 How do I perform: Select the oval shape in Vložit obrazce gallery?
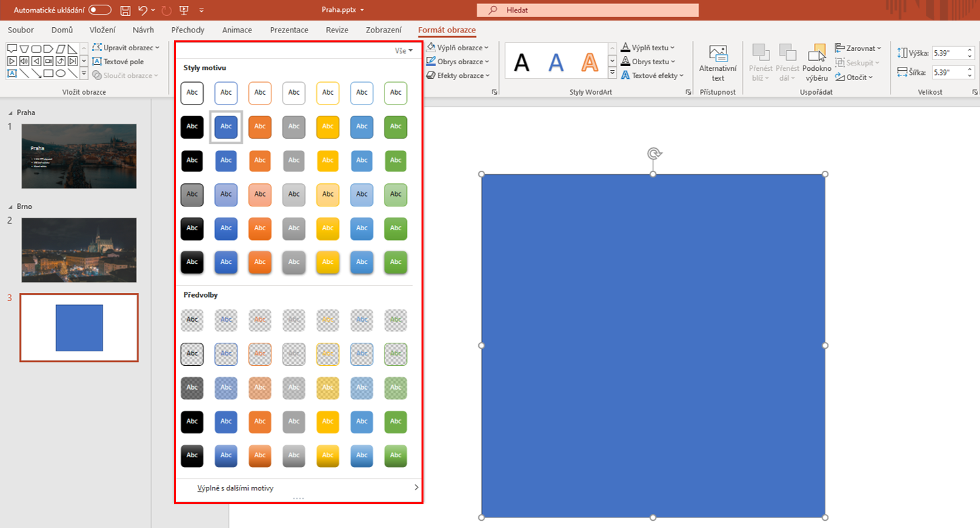[x=61, y=73]
